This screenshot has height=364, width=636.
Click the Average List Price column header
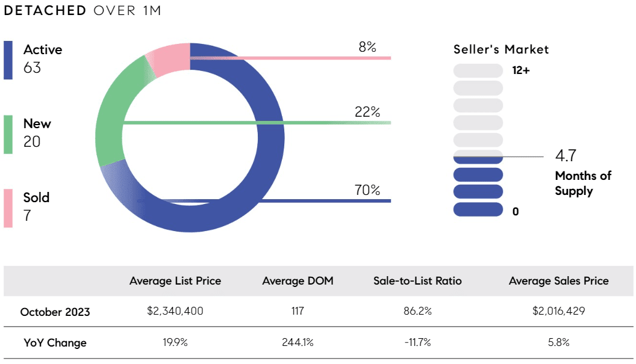tap(175, 281)
